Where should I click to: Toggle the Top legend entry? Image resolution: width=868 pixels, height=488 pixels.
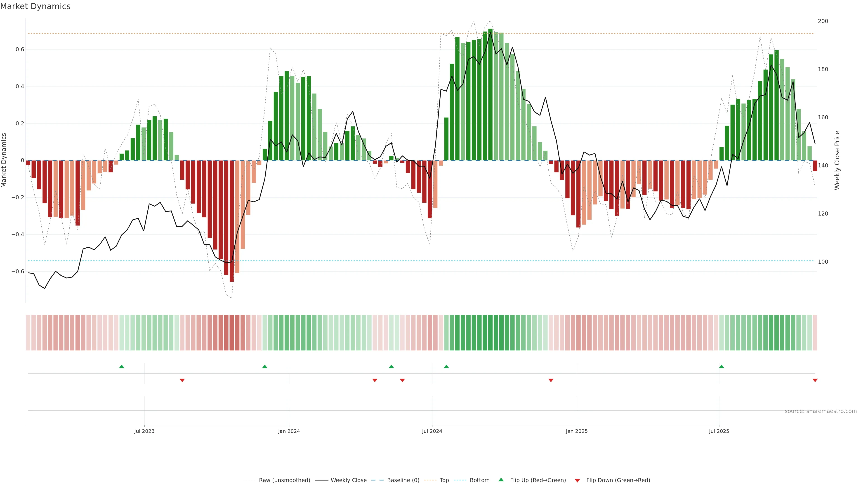point(444,480)
